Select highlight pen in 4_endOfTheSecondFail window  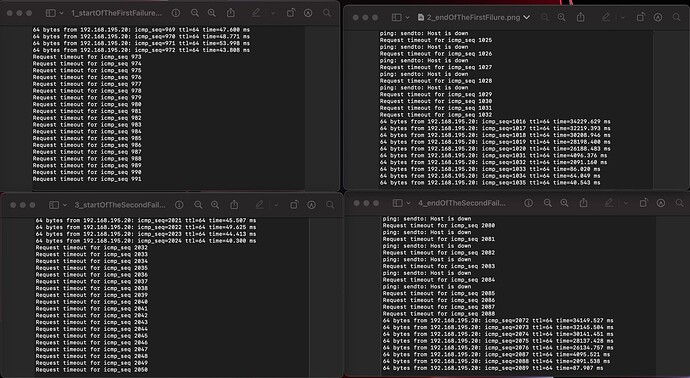609,203
